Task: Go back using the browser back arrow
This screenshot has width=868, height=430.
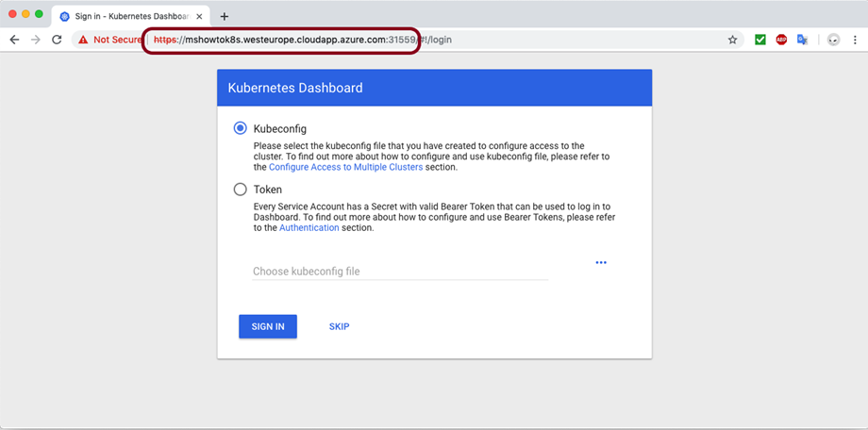Action: (x=14, y=41)
